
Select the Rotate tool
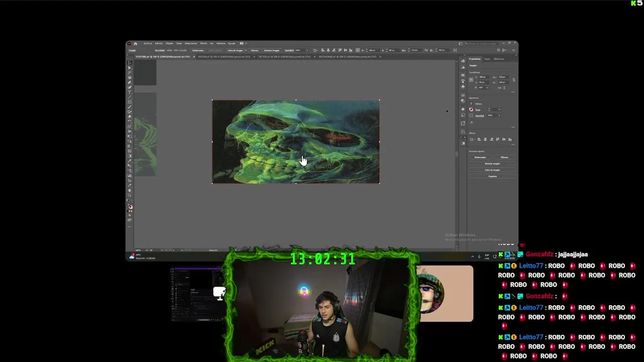pyautogui.click(x=130, y=121)
